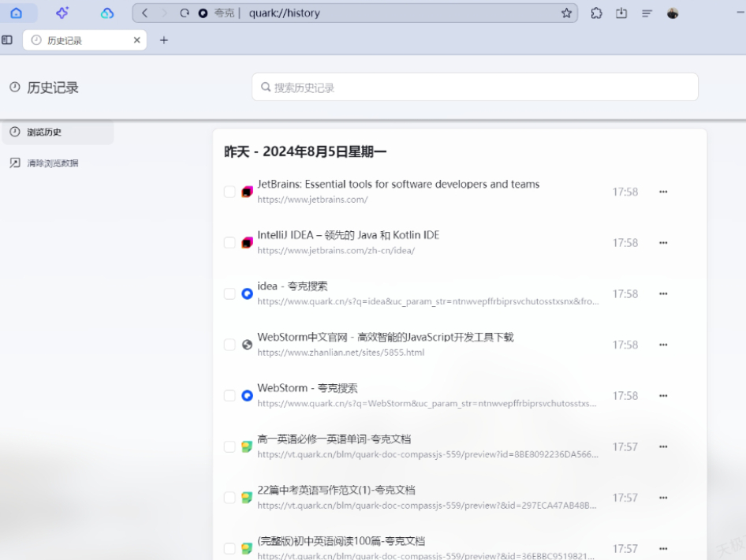Click globe favicon beside WebStorm中文官网
The height and width of the screenshot is (560, 746).
tap(247, 345)
